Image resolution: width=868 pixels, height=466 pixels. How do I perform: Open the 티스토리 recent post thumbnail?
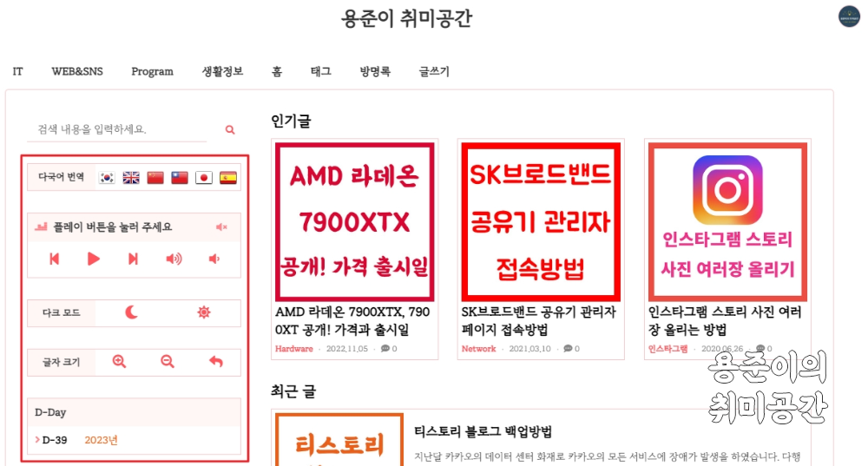pos(339,439)
